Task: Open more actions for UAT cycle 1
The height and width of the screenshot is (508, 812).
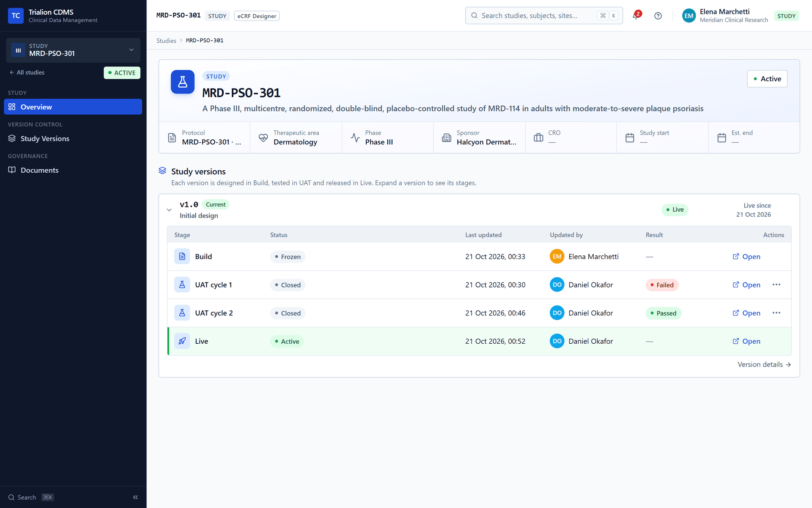Action: (x=776, y=285)
